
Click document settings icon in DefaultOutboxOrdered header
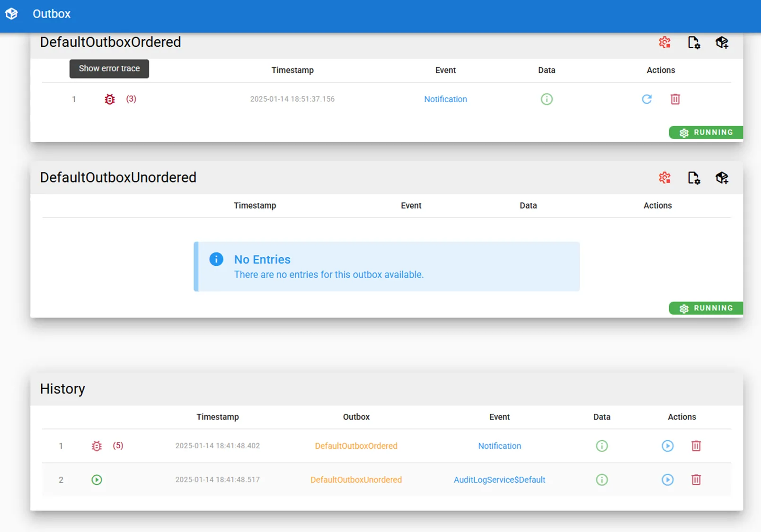tap(693, 43)
